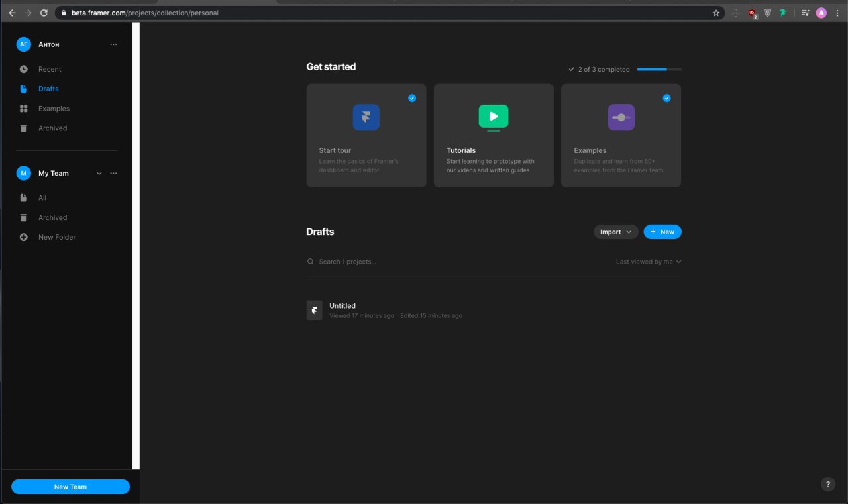The image size is (848, 504).
Task: Click the search magnifier icon
Action: click(x=310, y=262)
